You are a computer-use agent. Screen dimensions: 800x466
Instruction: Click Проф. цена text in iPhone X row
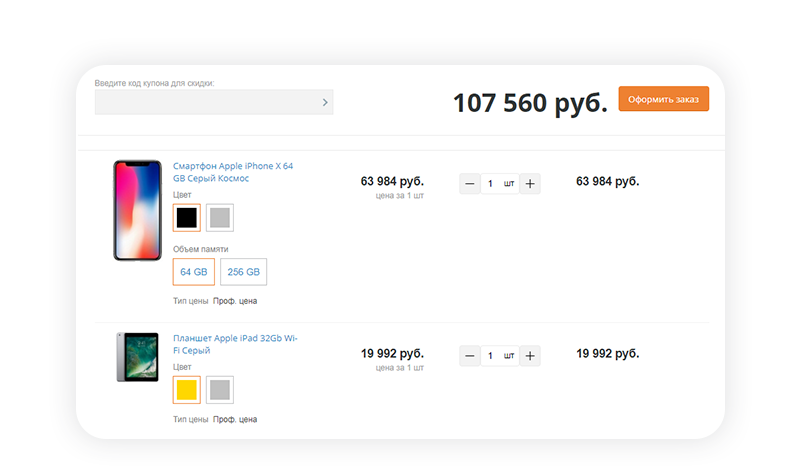235,301
